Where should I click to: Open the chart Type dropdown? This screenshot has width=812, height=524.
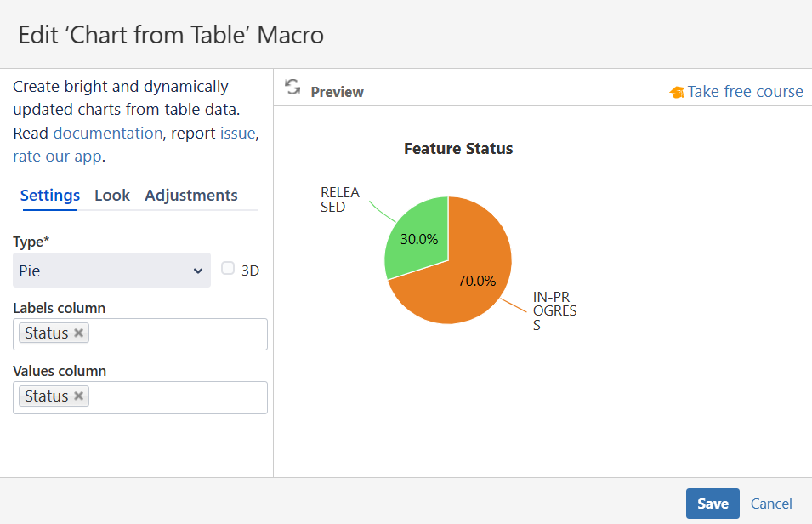point(111,271)
